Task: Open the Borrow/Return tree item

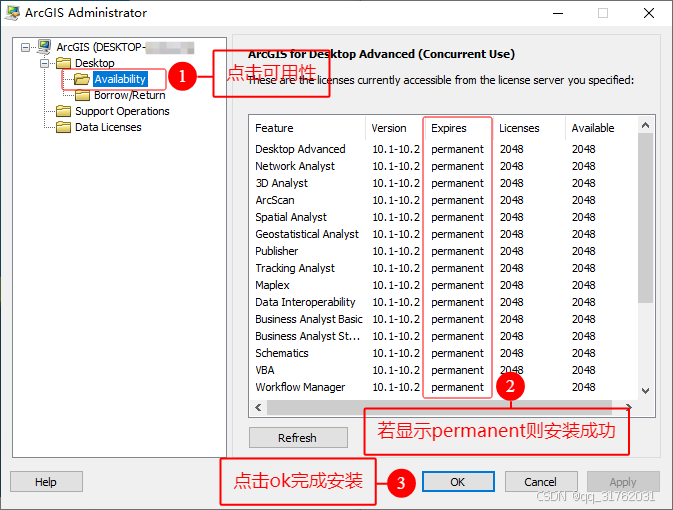Action: coord(130,95)
